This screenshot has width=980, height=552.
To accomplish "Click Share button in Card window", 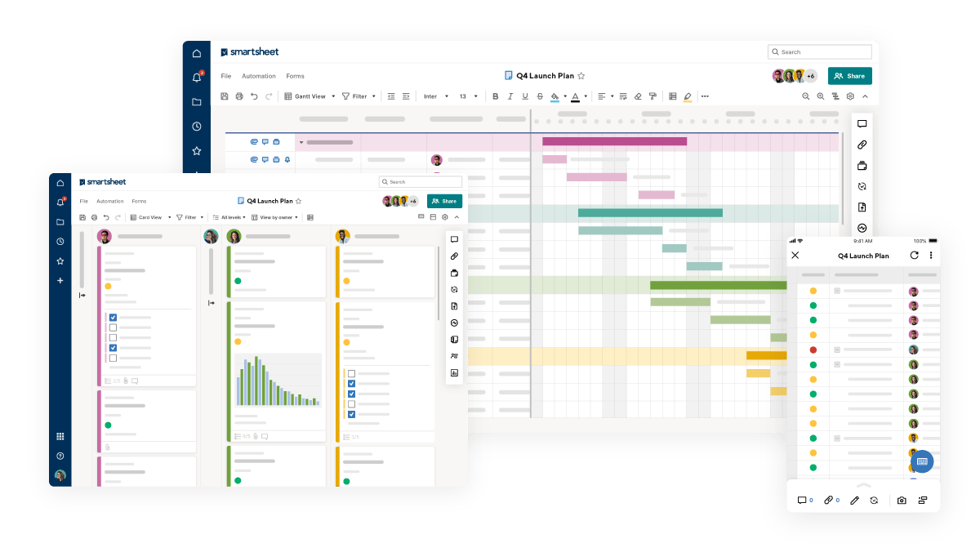I will [444, 201].
